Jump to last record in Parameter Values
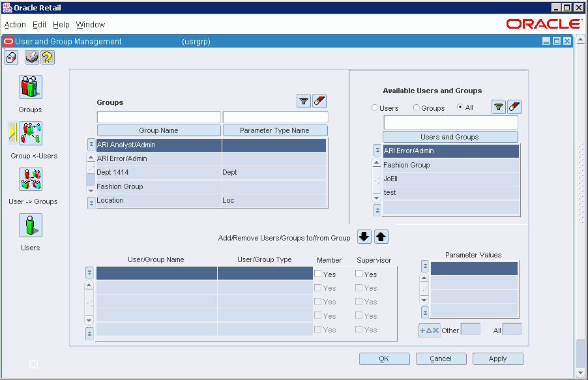Viewport: 588px width, 380px height. point(425,312)
